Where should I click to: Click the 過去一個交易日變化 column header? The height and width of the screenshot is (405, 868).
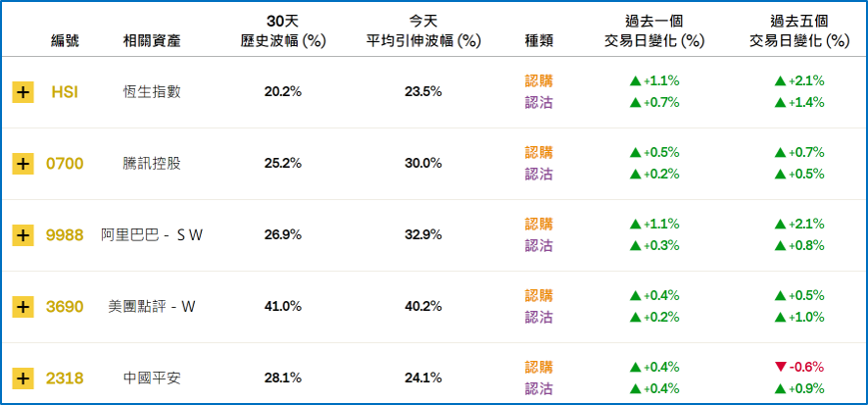[654, 31]
